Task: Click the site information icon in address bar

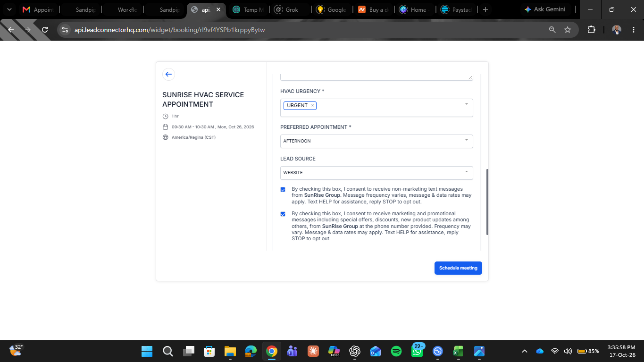Action: 66,30
